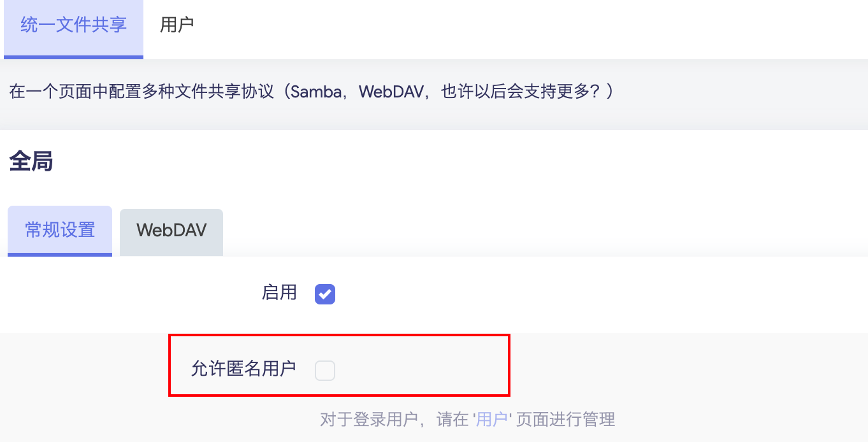Image resolution: width=868 pixels, height=442 pixels.
Task: Select the 常规设置 settings tab
Action: [60, 230]
